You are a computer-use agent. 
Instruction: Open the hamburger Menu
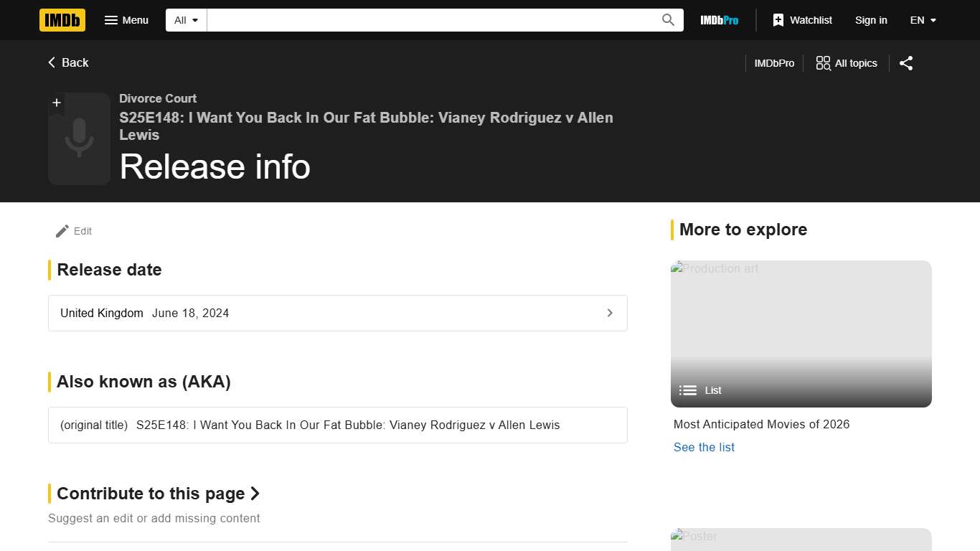point(126,20)
